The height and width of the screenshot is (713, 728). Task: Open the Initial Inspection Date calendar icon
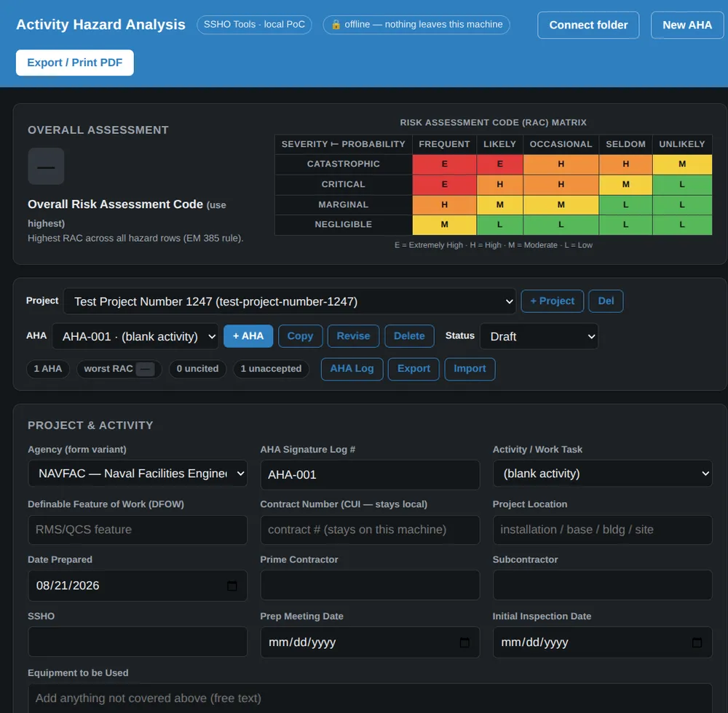697,642
